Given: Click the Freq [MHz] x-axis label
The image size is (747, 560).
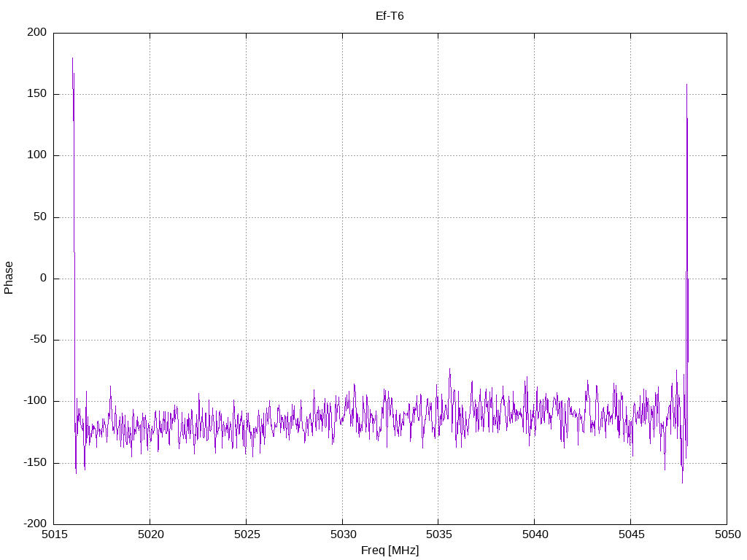Looking at the screenshot, I should [x=390, y=551].
